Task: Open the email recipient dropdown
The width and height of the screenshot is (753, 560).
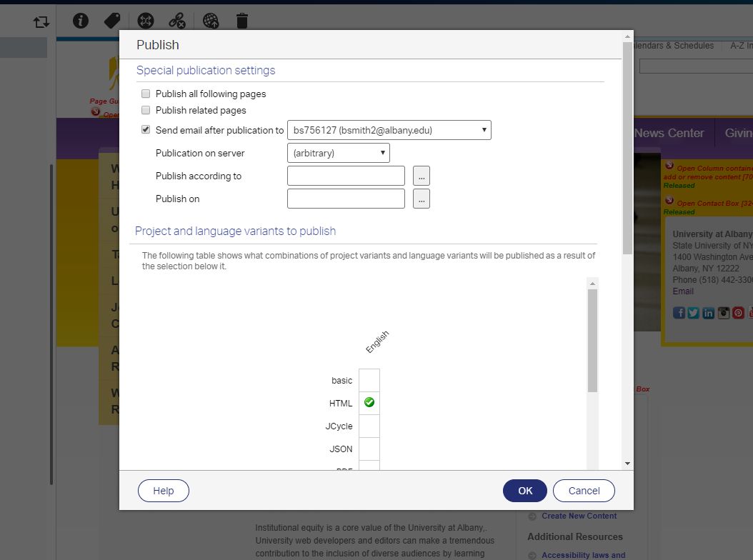Action: [389, 130]
